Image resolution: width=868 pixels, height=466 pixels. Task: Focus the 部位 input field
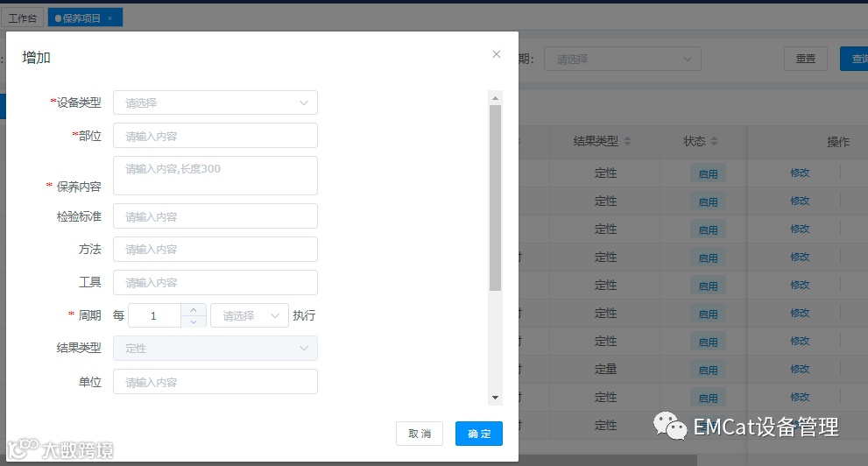(x=215, y=136)
